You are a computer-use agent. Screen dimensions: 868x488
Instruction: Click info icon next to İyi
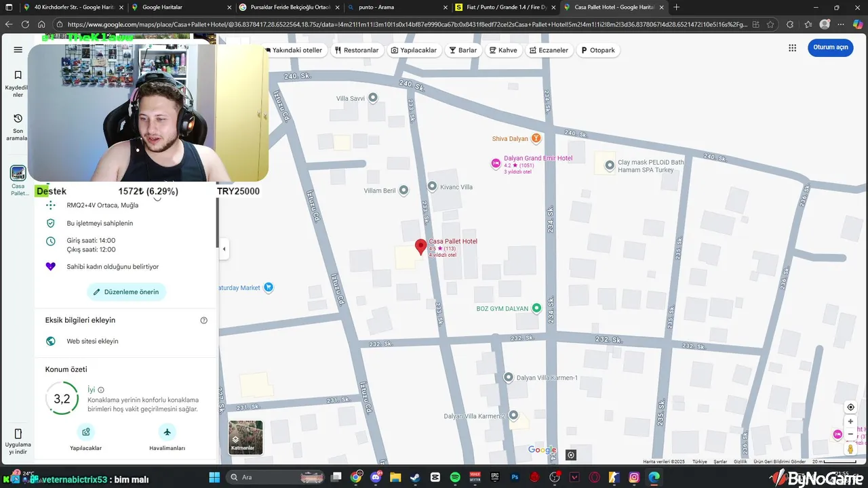101,390
